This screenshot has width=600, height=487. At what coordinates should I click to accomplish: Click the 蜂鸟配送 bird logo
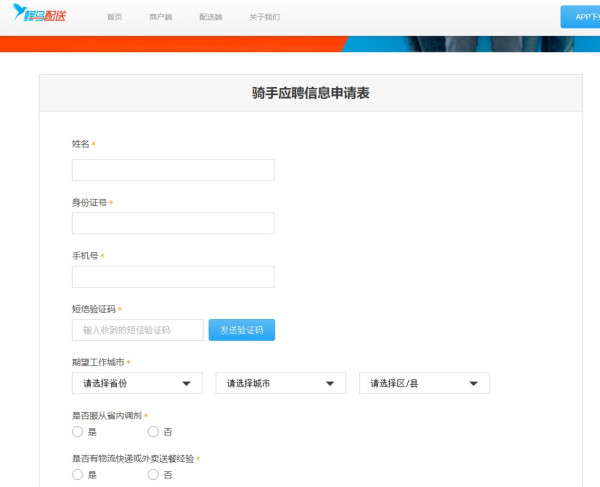click(x=39, y=13)
